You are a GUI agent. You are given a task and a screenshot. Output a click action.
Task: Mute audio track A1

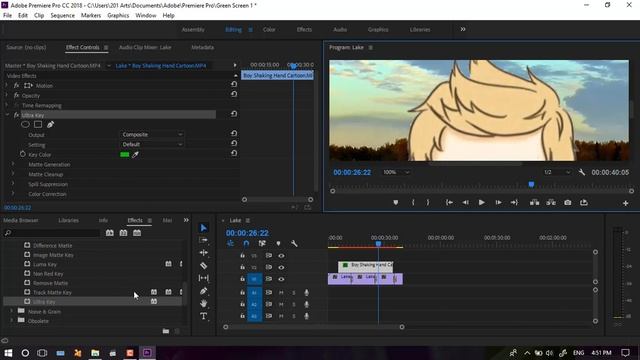281,293
